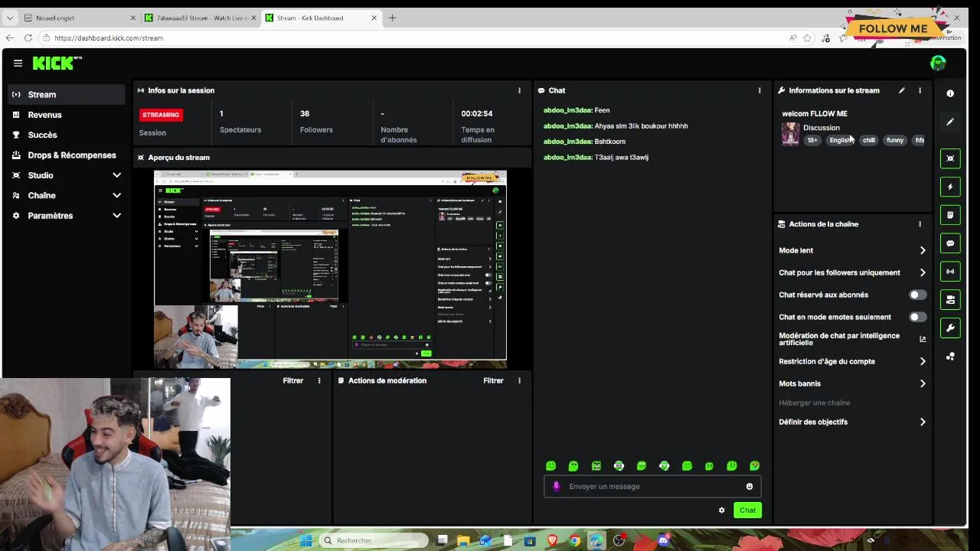This screenshot has width=980, height=551.
Task: Click the Envoyer un message input field
Action: tap(652, 487)
